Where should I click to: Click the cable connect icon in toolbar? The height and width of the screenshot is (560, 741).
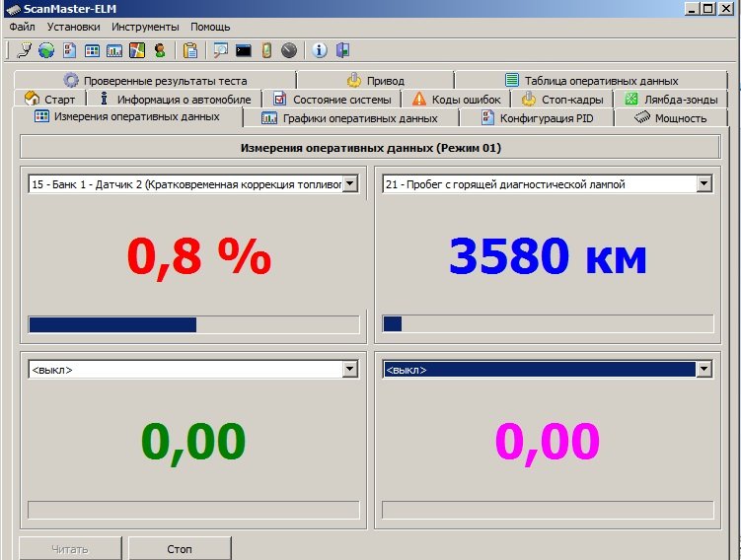coord(25,50)
